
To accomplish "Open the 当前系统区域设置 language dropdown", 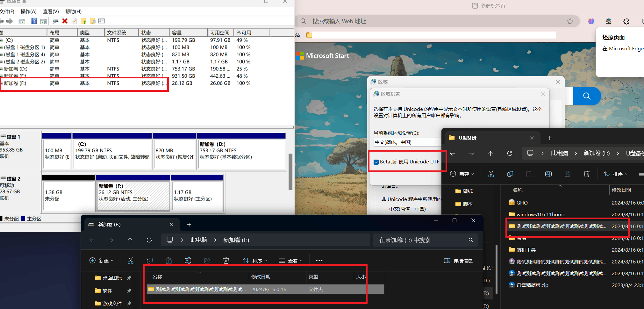I will click(407, 142).
